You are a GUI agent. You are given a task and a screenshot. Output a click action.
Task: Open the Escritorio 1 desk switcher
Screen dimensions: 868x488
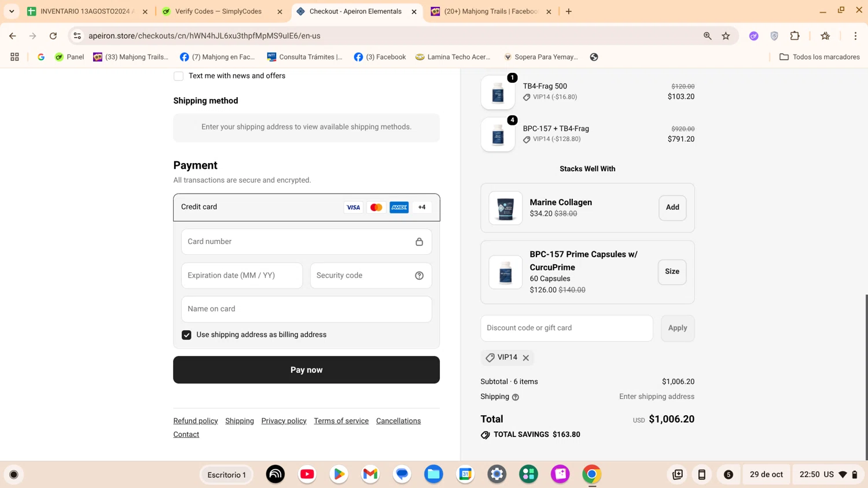pos(226,475)
